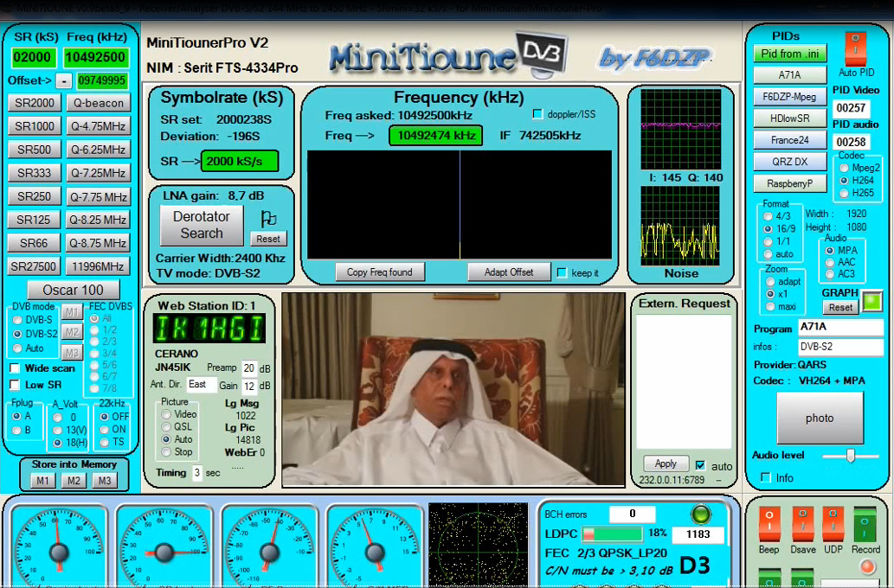The width and height of the screenshot is (894, 588).
Task: Switch the Beep rocker switch
Action: [x=769, y=524]
